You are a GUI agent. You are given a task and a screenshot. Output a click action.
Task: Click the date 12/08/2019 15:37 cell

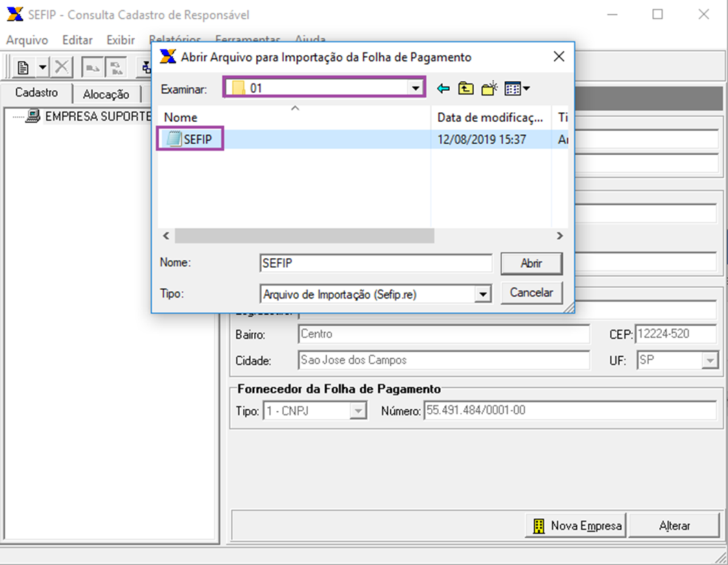point(481,139)
